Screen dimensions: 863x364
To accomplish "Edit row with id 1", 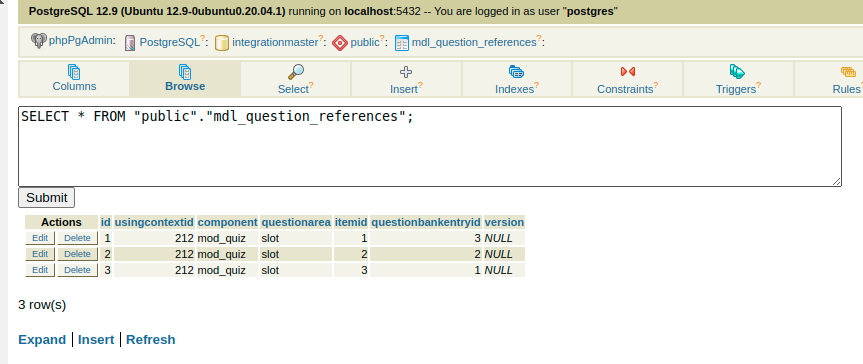I will 40,238.
